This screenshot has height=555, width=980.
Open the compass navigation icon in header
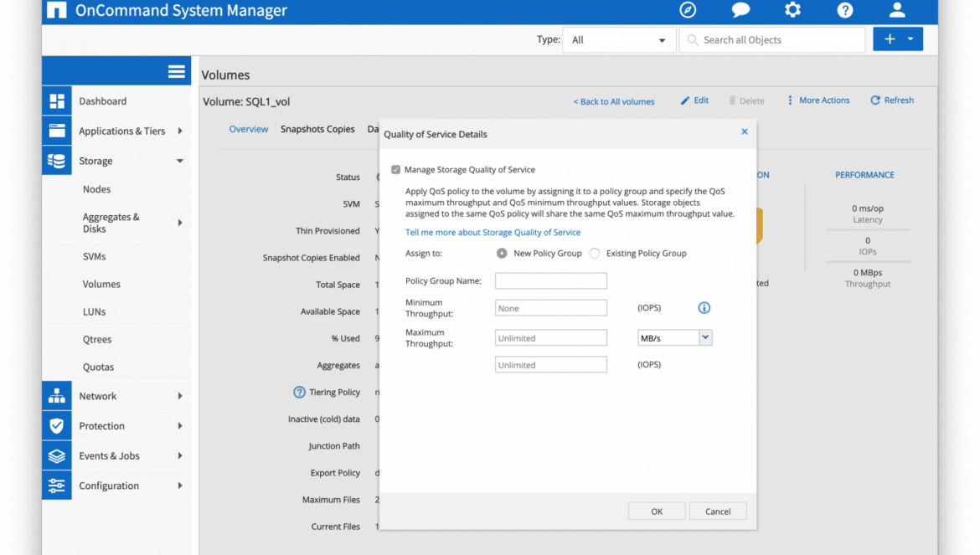(688, 10)
